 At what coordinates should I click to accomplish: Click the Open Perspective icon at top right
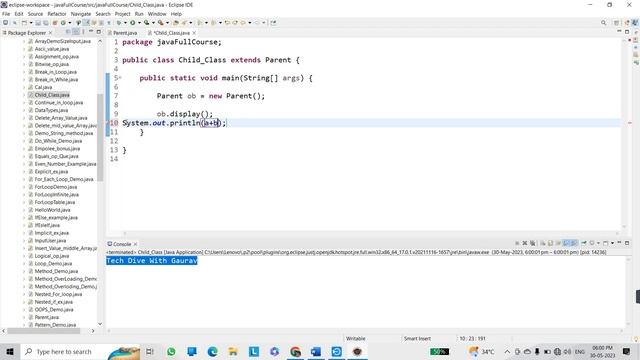click(x=617, y=23)
